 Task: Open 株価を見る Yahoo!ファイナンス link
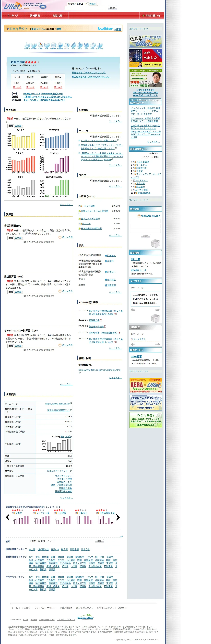[89, 73]
